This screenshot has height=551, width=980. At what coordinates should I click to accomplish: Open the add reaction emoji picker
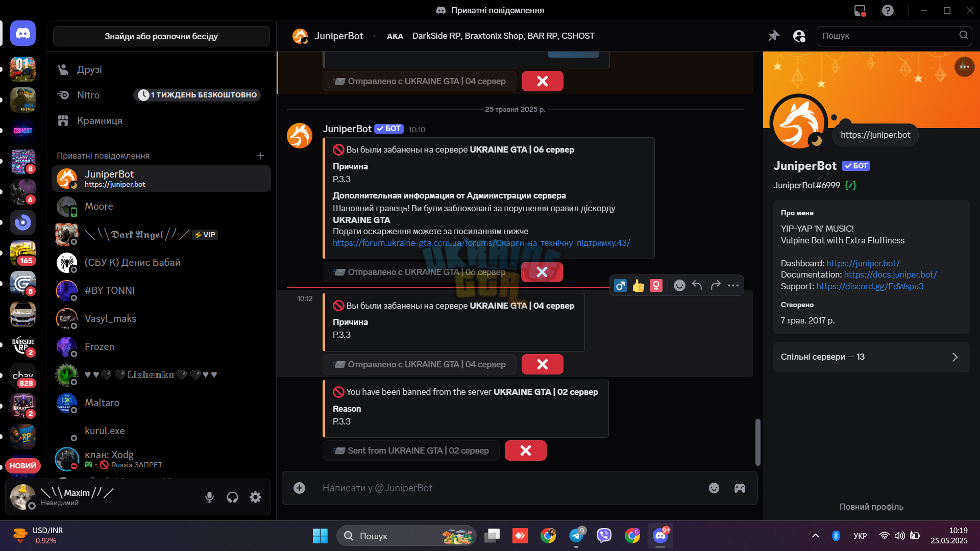point(679,286)
